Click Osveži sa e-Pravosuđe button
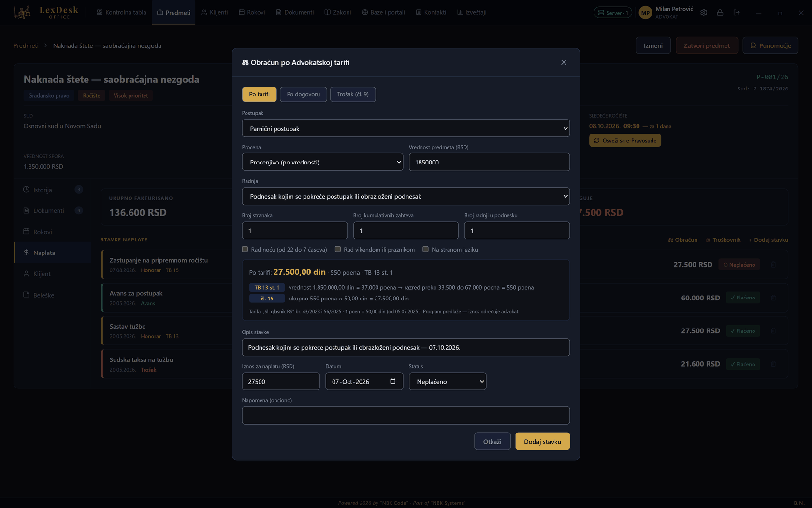Viewport: 812px width, 508px height. pyautogui.click(x=625, y=140)
